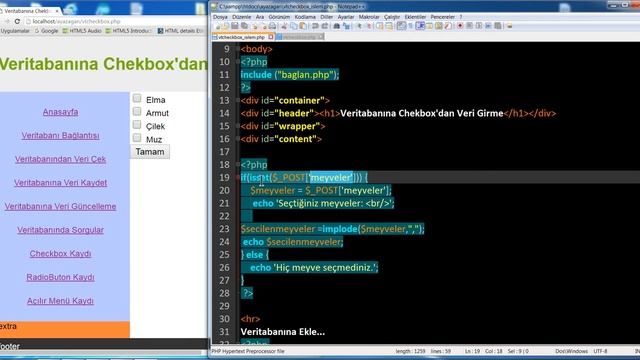Close the Veritabanına Chekbox browser tab
640x360 pixels.
click(x=56, y=11)
